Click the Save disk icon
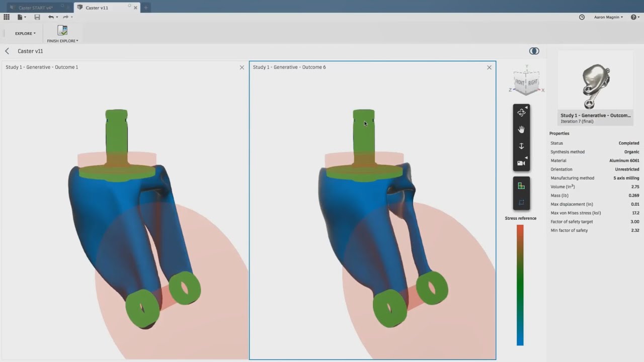This screenshot has height=362, width=644. 37,17
